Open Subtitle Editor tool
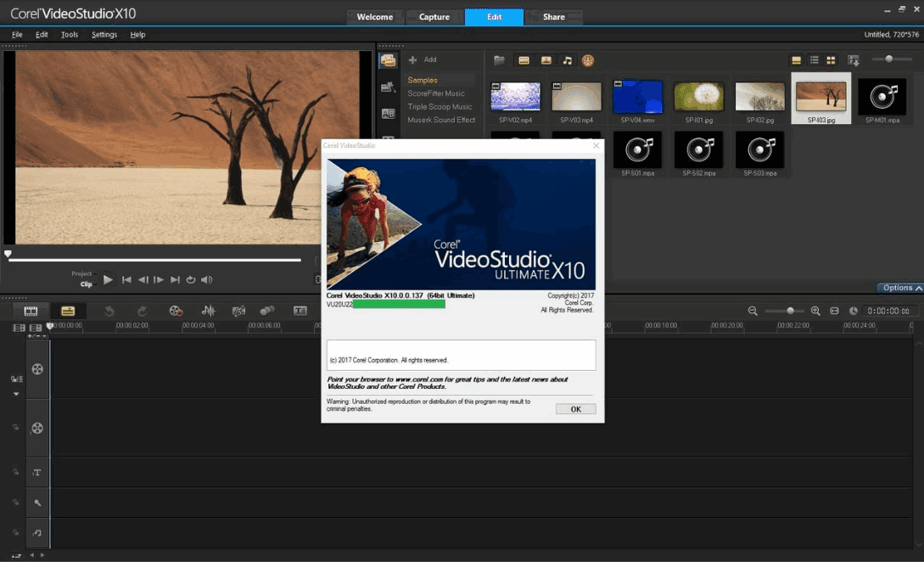The image size is (924, 562). tap(300, 311)
